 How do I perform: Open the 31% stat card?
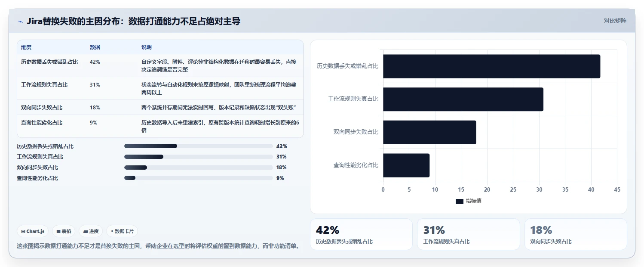pyautogui.click(x=468, y=234)
